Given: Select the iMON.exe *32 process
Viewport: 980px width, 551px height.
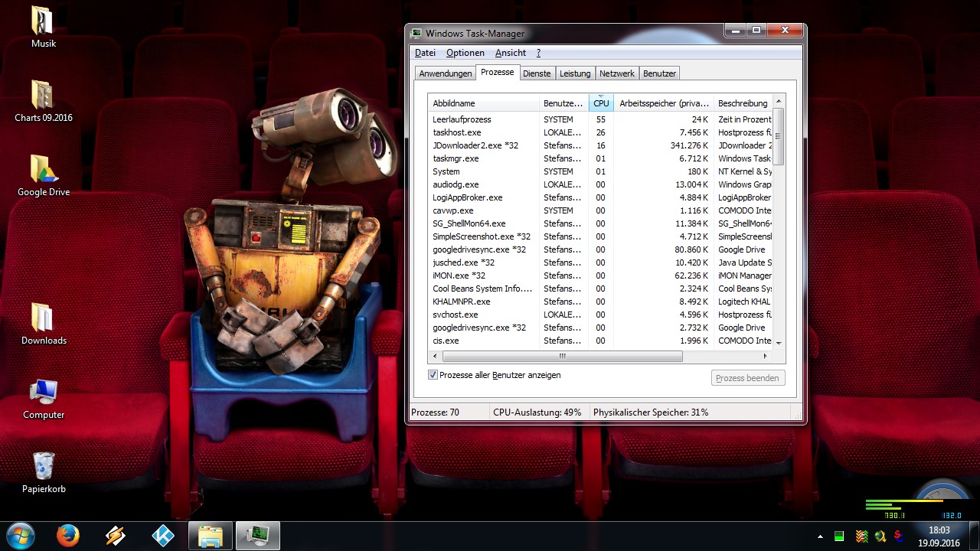Looking at the screenshot, I should [x=600, y=275].
